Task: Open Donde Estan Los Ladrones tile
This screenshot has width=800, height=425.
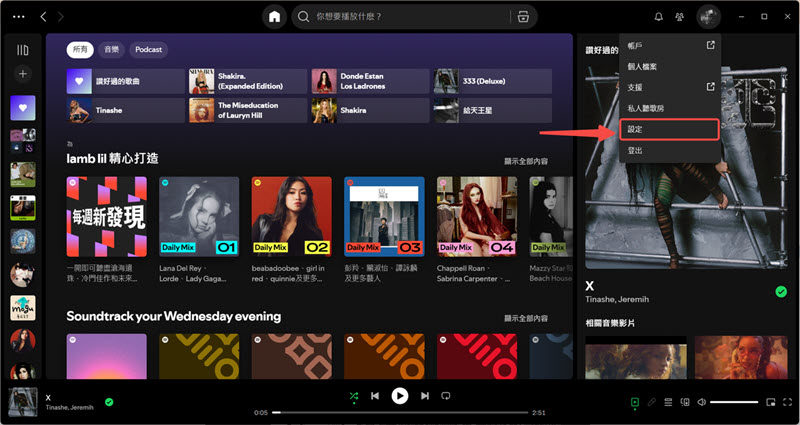Action: click(x=370, y=82)
